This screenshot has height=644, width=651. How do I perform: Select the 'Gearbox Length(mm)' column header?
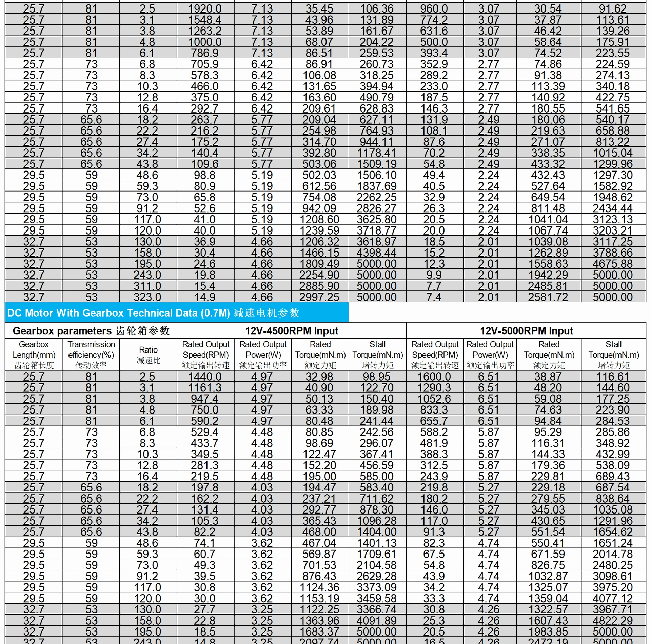click(34, 355)
